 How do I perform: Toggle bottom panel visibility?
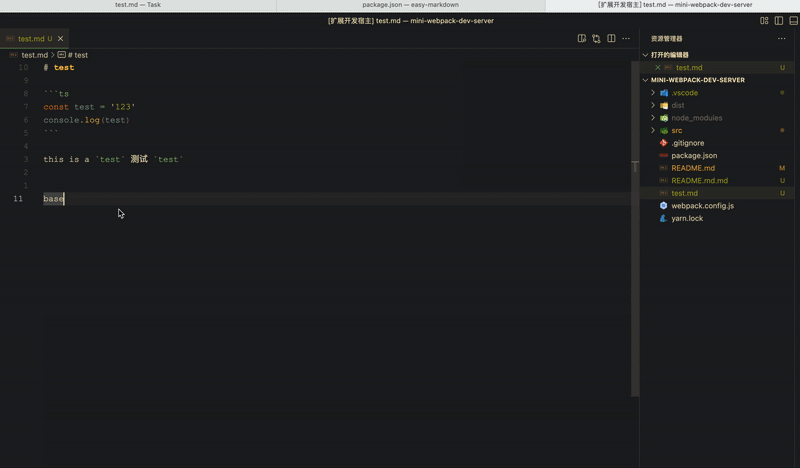(x=793, y=20)
